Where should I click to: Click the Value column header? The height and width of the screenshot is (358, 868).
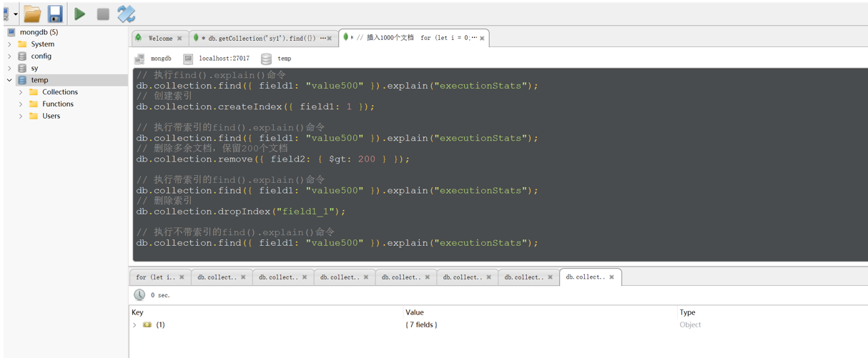(415, 312)
